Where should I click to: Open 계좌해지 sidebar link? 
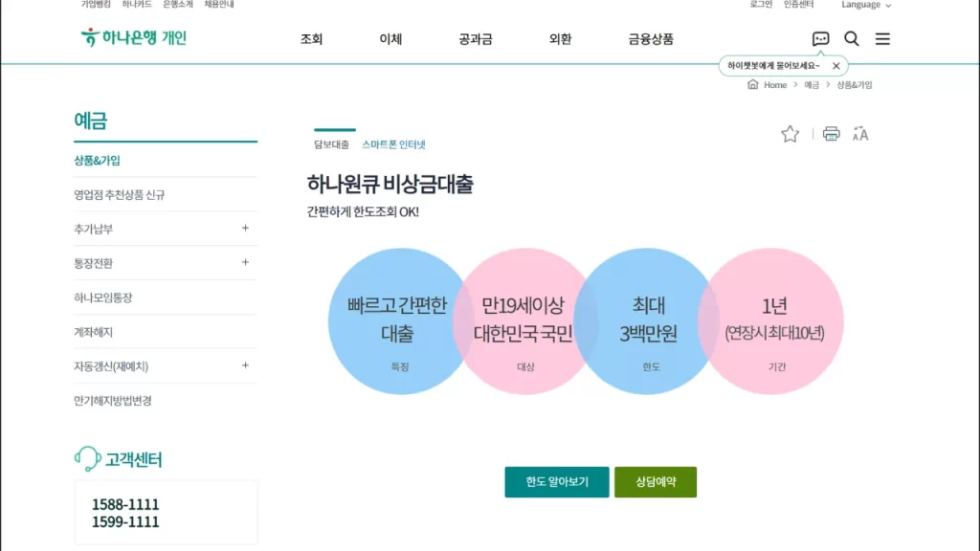[x=93, y=332]
